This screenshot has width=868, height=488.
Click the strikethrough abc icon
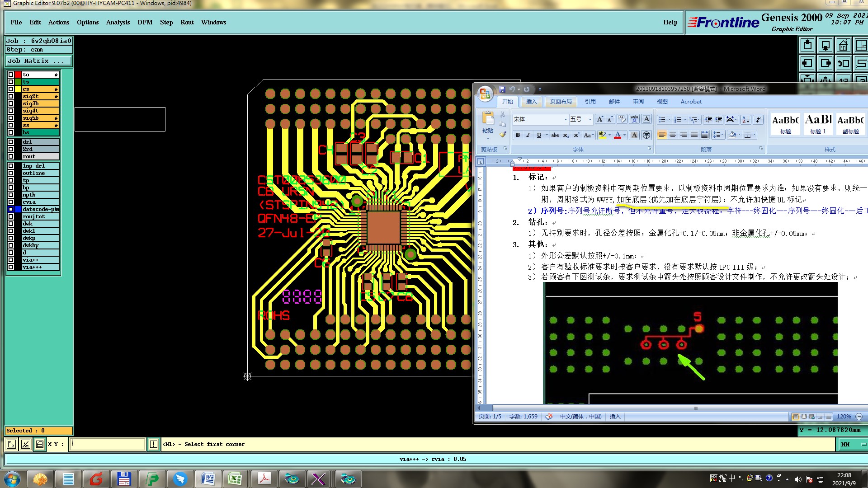click(555, 135)
